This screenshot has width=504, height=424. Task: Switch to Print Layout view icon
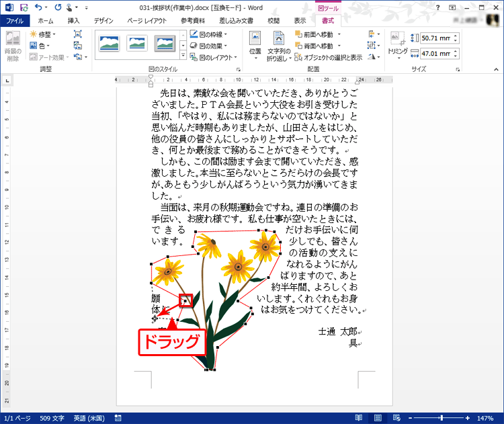[x=378, y=418]
